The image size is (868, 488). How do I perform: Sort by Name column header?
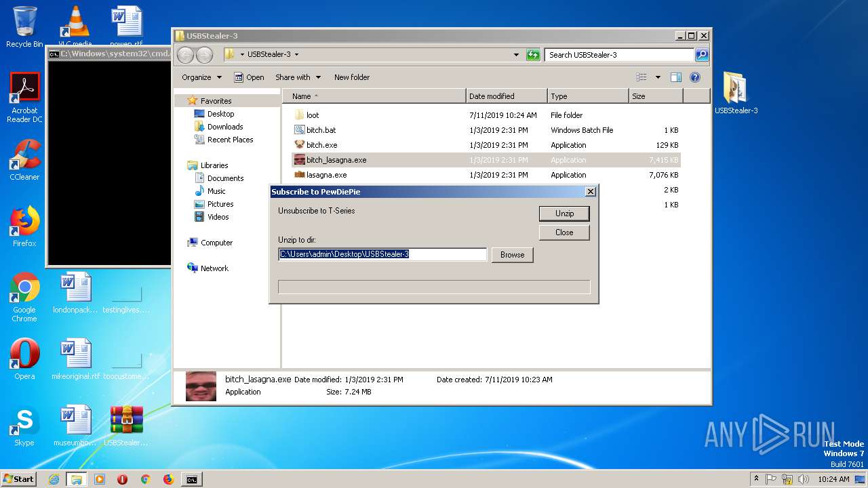(x=374, y=96)
